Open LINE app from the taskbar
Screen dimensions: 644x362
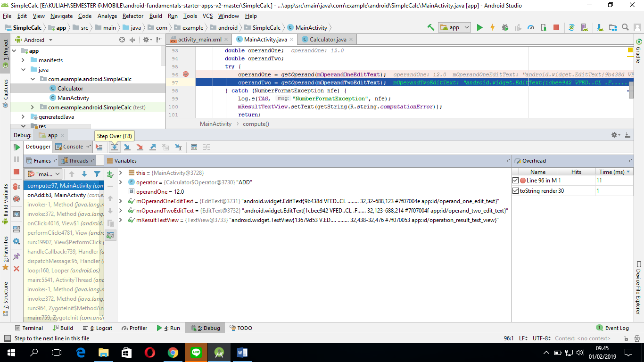click(196, 353)
